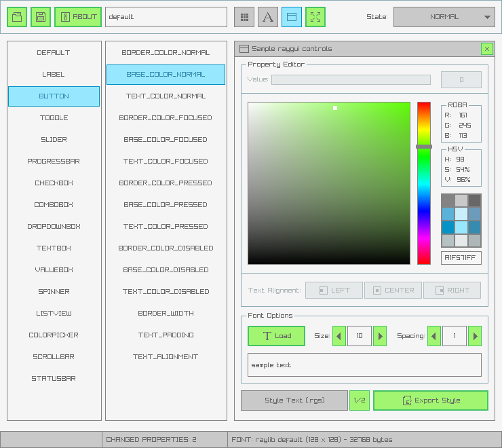Image resolution: width=502 pixels, height=448 pixels.
Task: Click the font Spacing value box
Action: coord(455,336)
